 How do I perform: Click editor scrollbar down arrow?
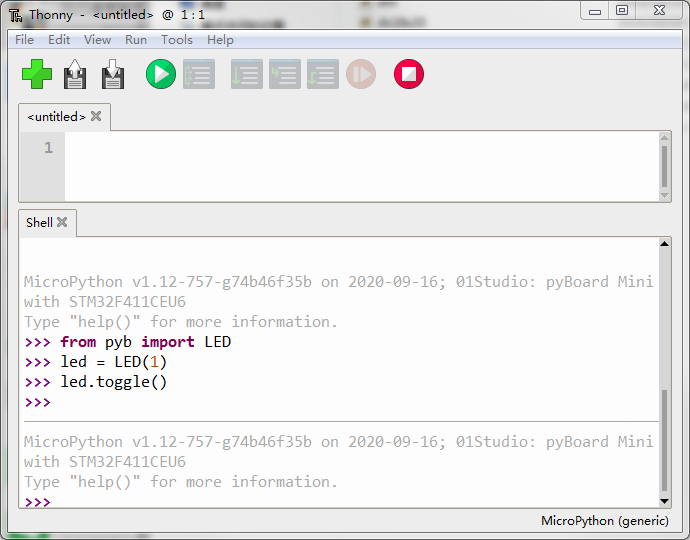664,196
